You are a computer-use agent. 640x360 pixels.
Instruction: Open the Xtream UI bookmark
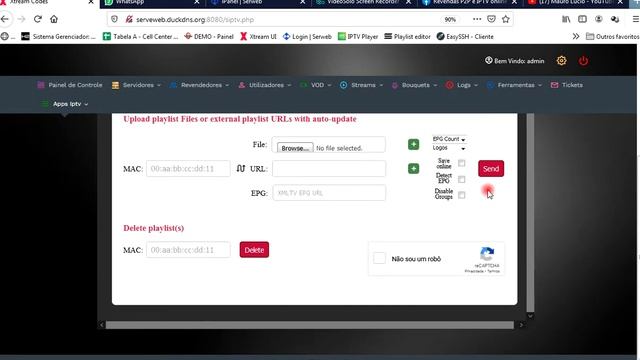coord(258,36)
